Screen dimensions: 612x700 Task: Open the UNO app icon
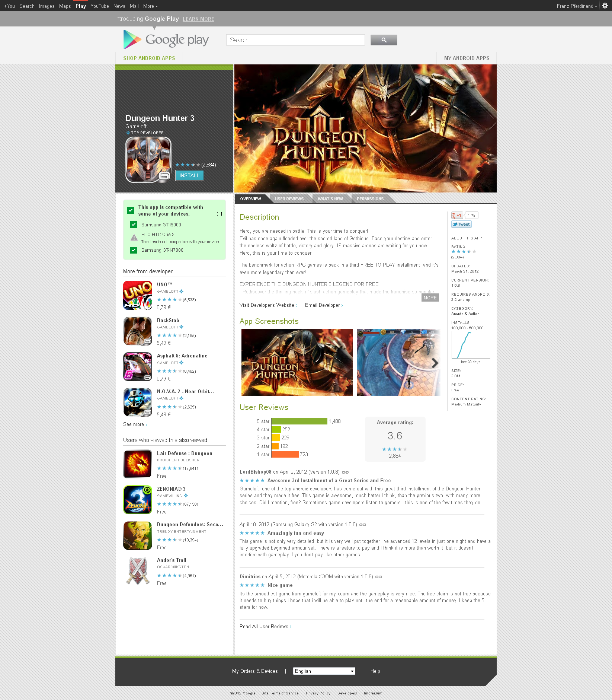pyautogui.click(x=138, y=295)
